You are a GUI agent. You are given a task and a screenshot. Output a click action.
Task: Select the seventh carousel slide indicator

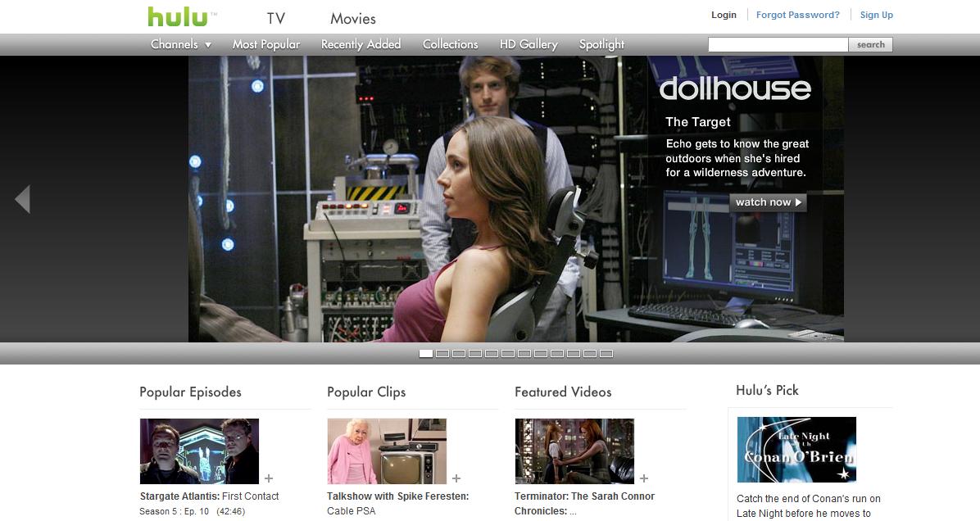(524, 354)
